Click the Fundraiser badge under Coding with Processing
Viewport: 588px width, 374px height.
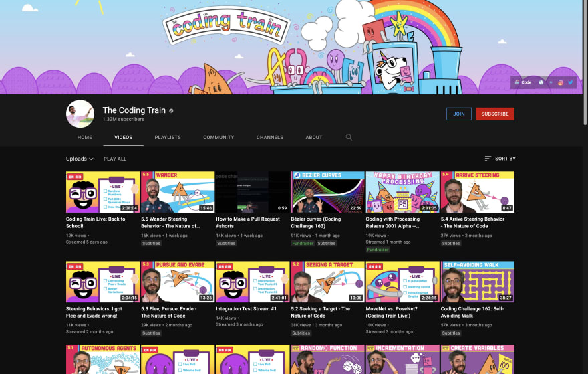(378, 250)
